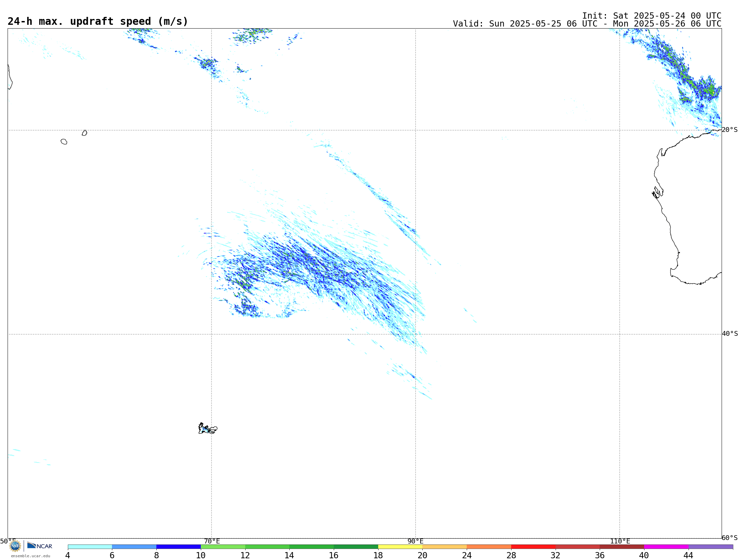The width and height of the screenshot is (744, 560).
Task: Click the muted red 32–36 colorbar segment
Action: tap(578, 547)
